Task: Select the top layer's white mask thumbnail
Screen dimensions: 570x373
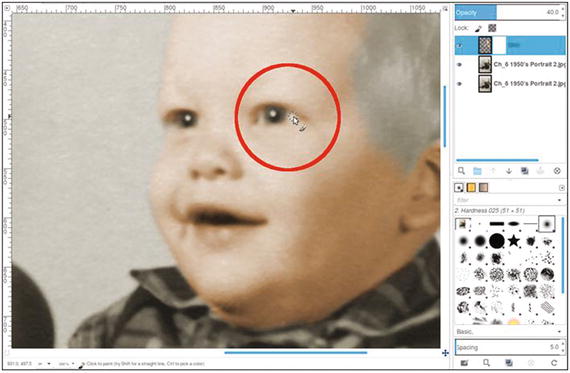Action: coord(499,45)
